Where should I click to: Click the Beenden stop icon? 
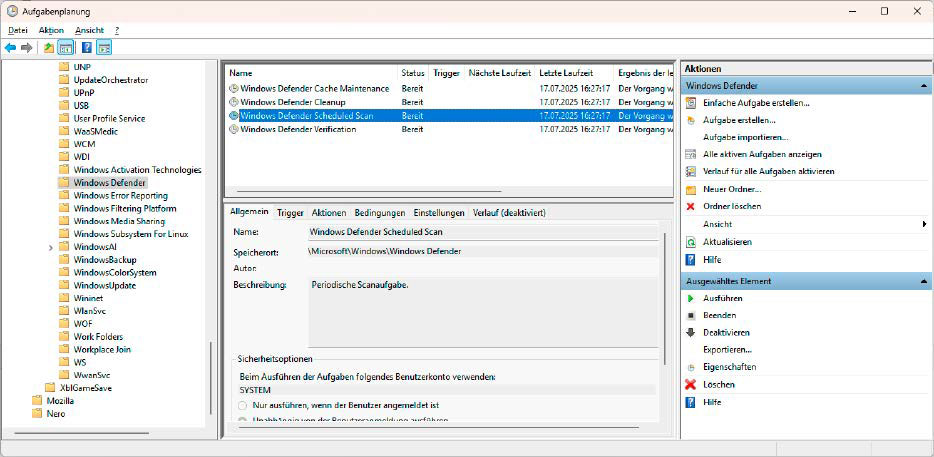691,315
